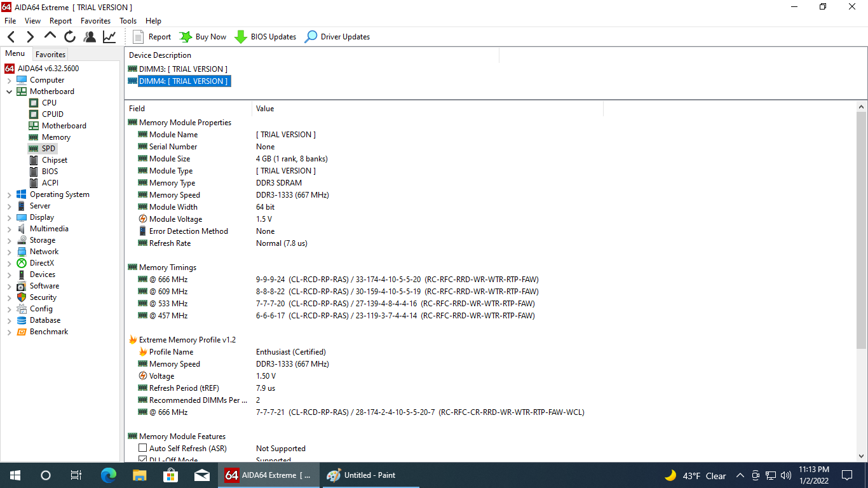Image resolution: width=868 pixels, height=488 pixels.
Task: Open the graph chart toolbar icon
Action: click(109, 37)
